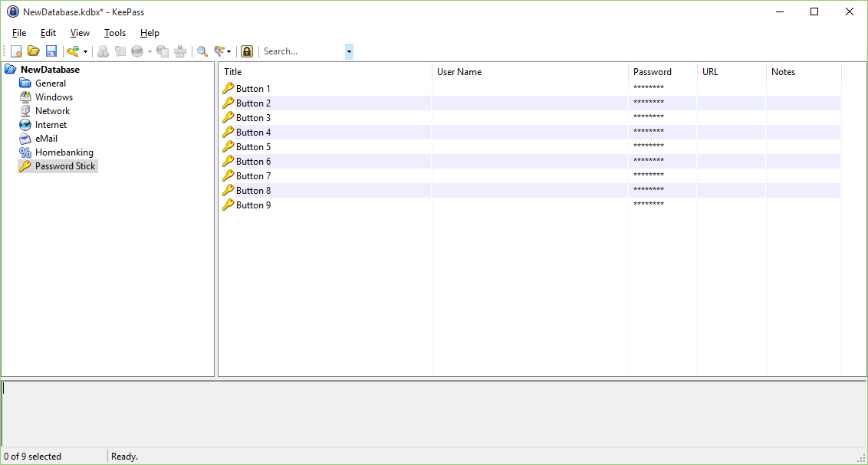Click the New database toolbar icon

click(x=16, y=51)
